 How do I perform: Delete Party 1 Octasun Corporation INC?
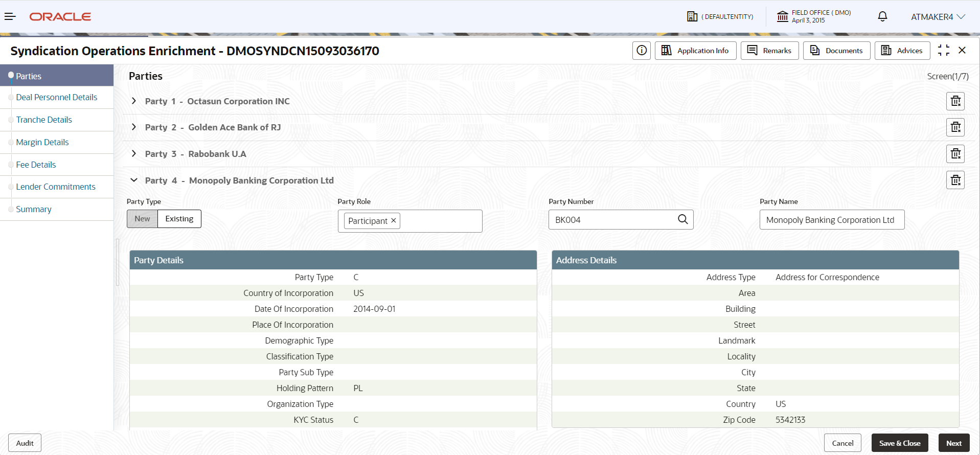pos(955,101)
